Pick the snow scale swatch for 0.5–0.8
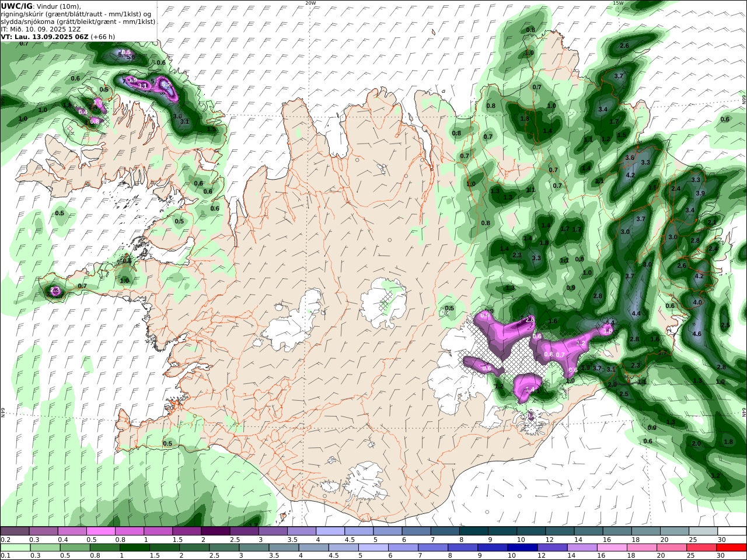The image size is (747, 560). tap(100, 531)
